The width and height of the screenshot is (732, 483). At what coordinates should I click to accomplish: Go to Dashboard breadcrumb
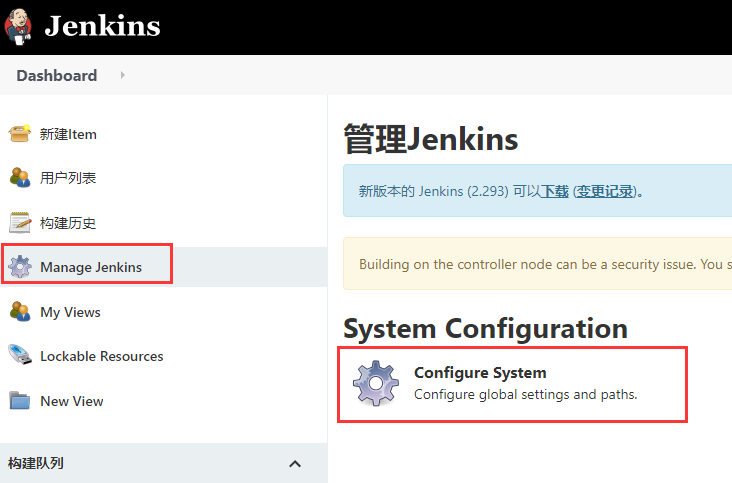(x=57, y=76)
